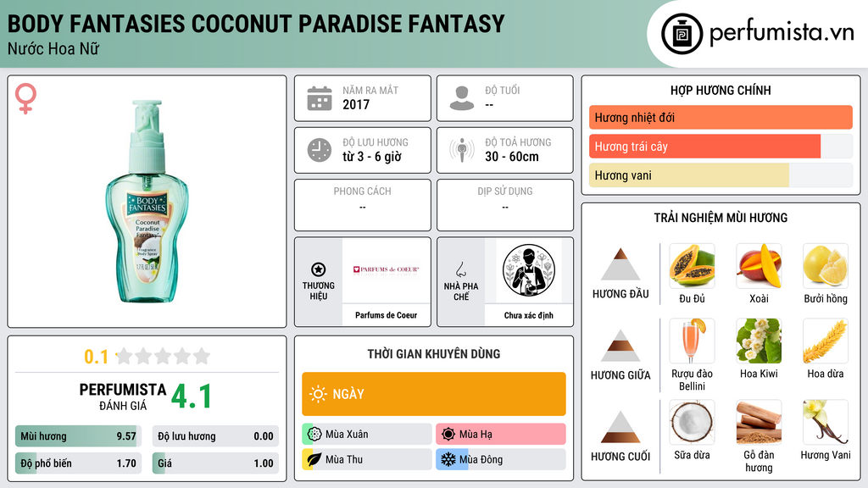This screenshot has height=488, width=868.
Task: Click the longevity value từ 3 - 6 giờ
Action: (372, 157)
